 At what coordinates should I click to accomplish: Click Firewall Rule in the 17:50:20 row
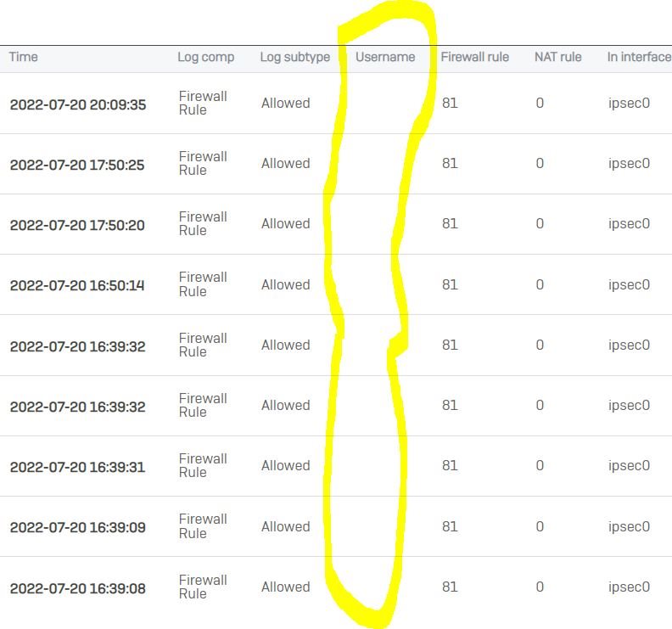(203, 223)
